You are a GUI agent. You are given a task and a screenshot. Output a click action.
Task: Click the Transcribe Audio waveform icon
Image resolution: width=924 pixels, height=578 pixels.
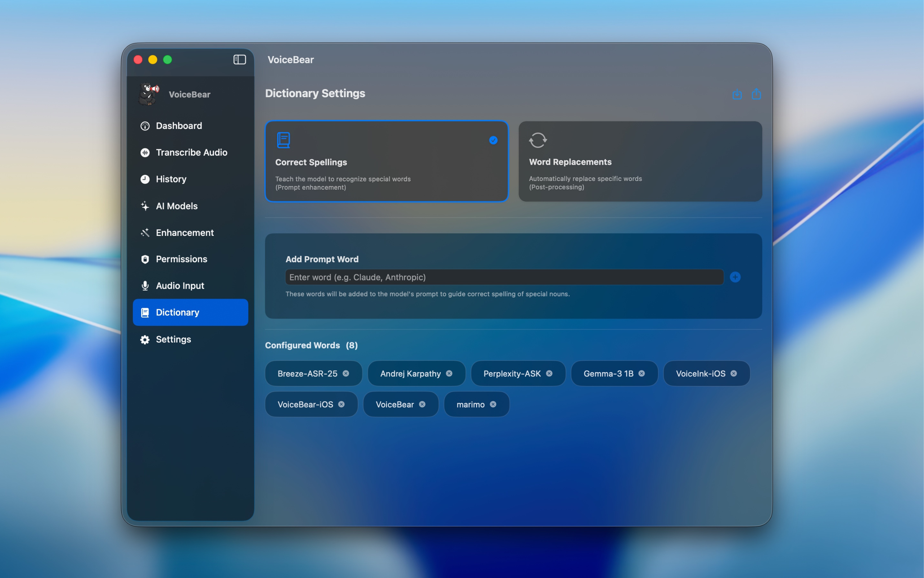tap(145, 152)
